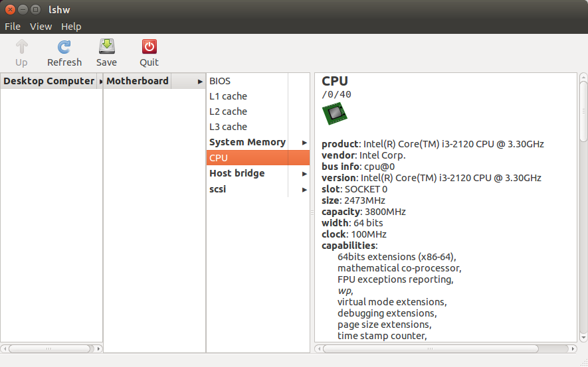This screenshot has width=588, height=367.
Task: Expand the System Memory arrow
Action: [304, 143]
